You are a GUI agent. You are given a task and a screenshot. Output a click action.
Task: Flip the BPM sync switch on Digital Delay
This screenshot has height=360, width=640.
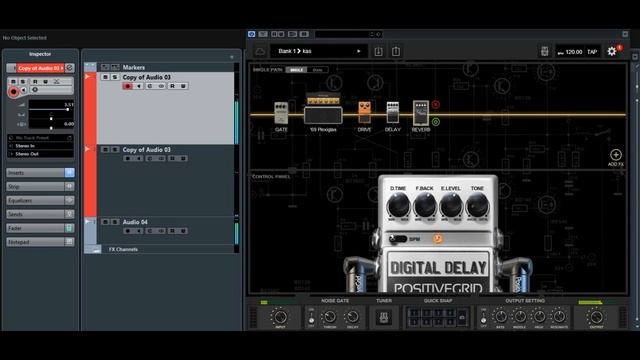point(398,239)
